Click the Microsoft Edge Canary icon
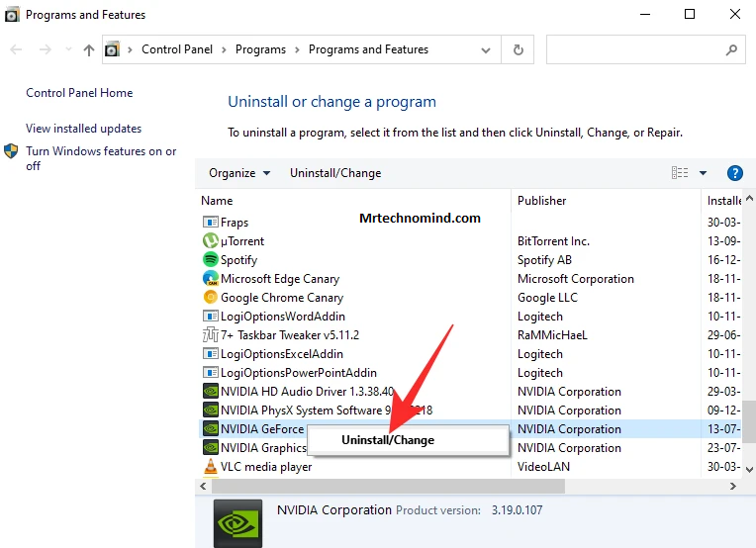The height and width of the screenshot is (548, 756). pos(210,279)
